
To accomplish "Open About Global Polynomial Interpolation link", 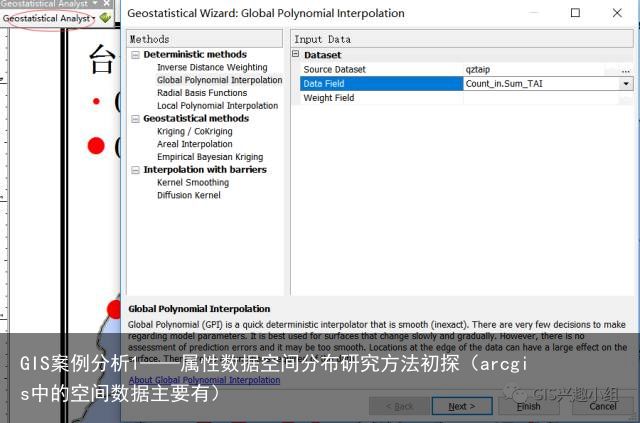I will point(204,380).
